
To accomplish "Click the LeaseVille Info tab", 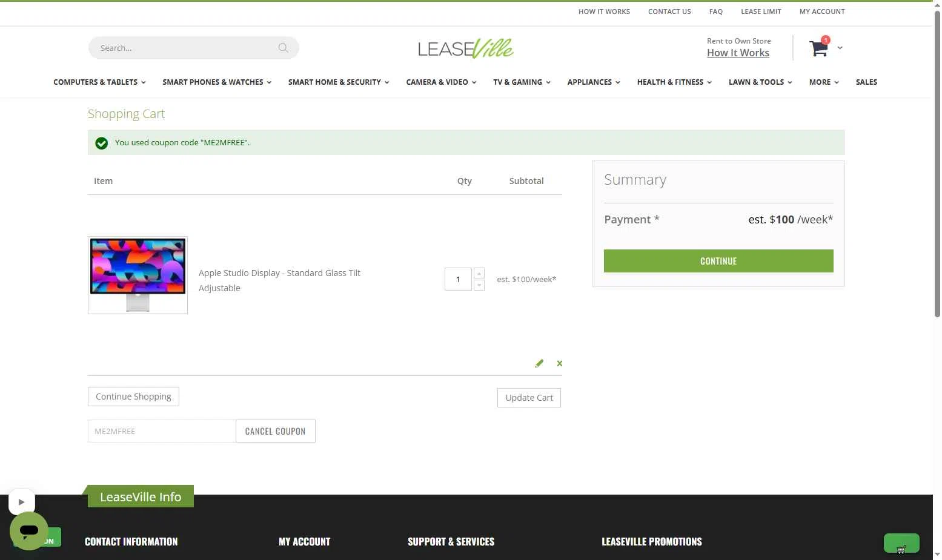I will pyautogui.click(x=141, y=496).
